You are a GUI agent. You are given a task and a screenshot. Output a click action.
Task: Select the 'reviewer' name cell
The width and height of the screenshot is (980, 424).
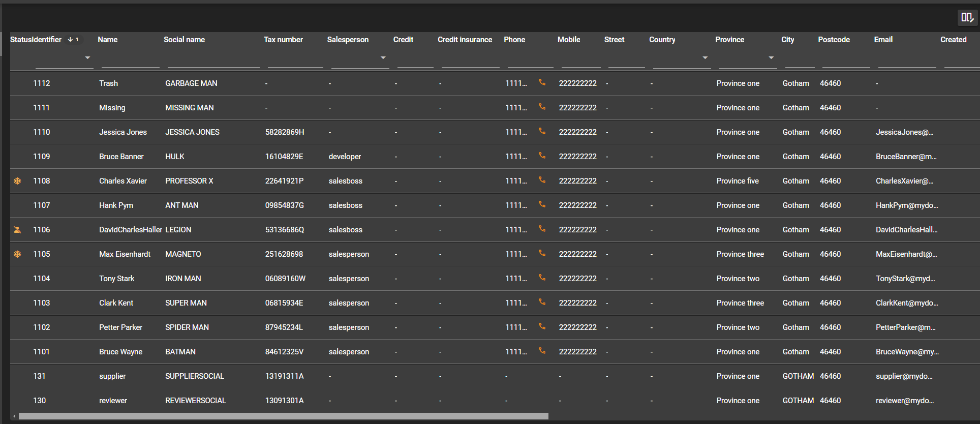tap(113, 401)
